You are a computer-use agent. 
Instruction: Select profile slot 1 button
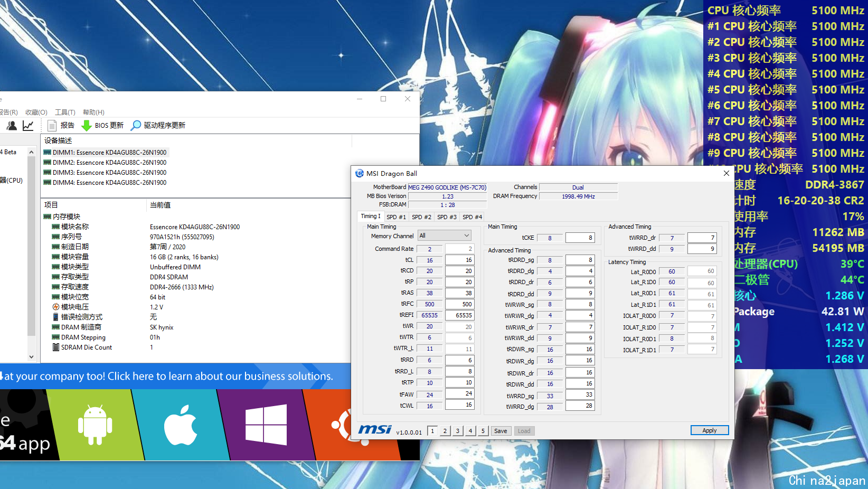432,431
